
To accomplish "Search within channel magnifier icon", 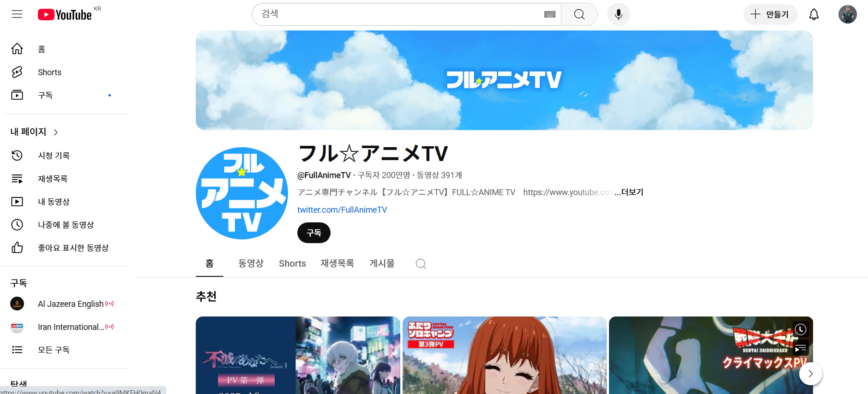I will (x=421, y=264).
